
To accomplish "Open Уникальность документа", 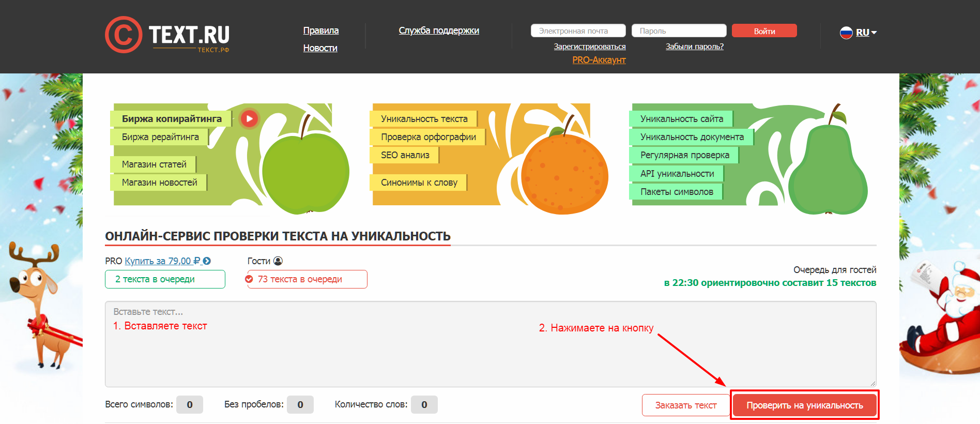I will coord(692,137).
